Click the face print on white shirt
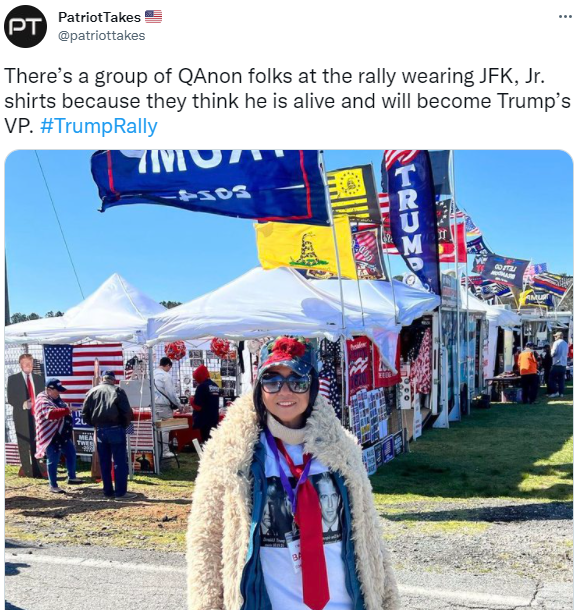The height and width of the screenshot is (610, 578). tap(329, 503)
